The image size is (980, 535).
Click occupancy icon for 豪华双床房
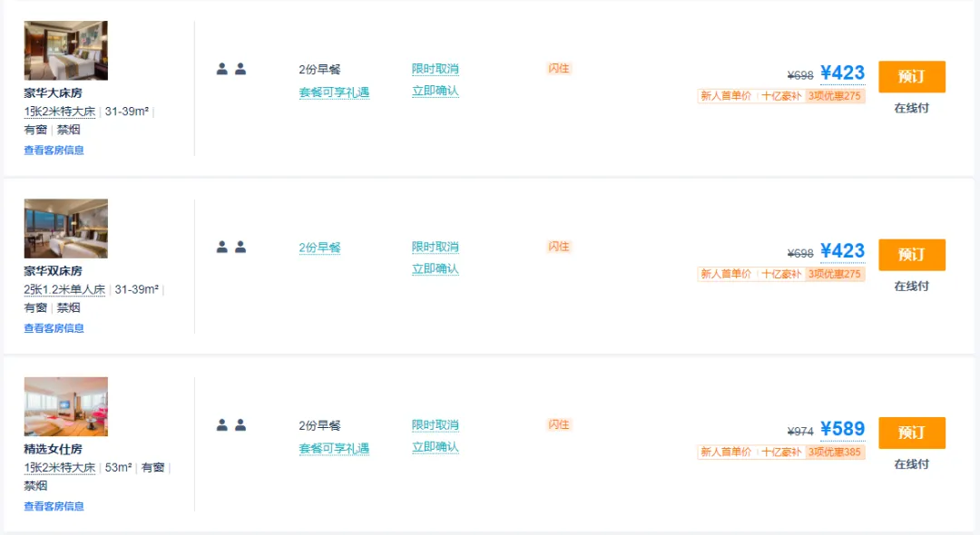click(231, 248)
